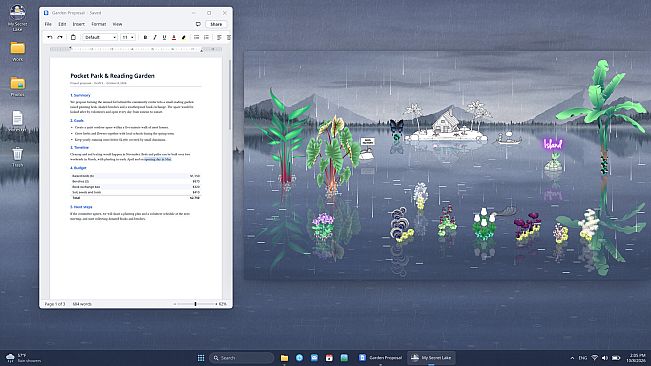The image size is (651, 366).
Task: Open My Secret Lake desktop shortcut
Action: pos(17,17)
